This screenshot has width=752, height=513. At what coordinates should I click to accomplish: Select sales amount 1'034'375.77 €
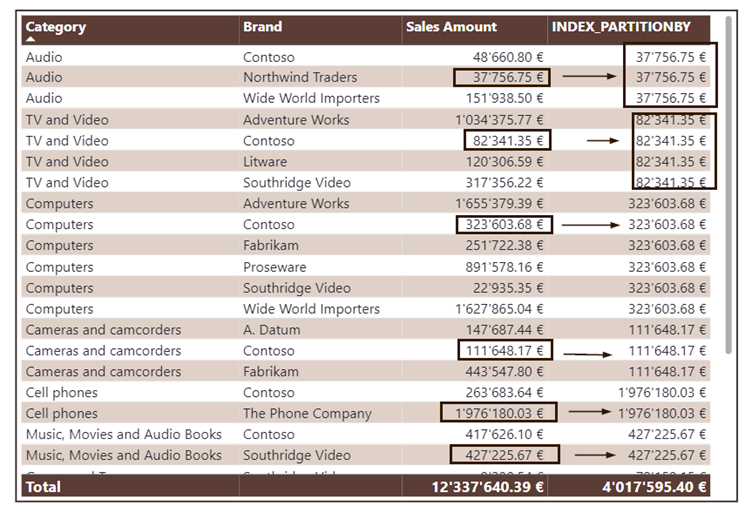499,120
